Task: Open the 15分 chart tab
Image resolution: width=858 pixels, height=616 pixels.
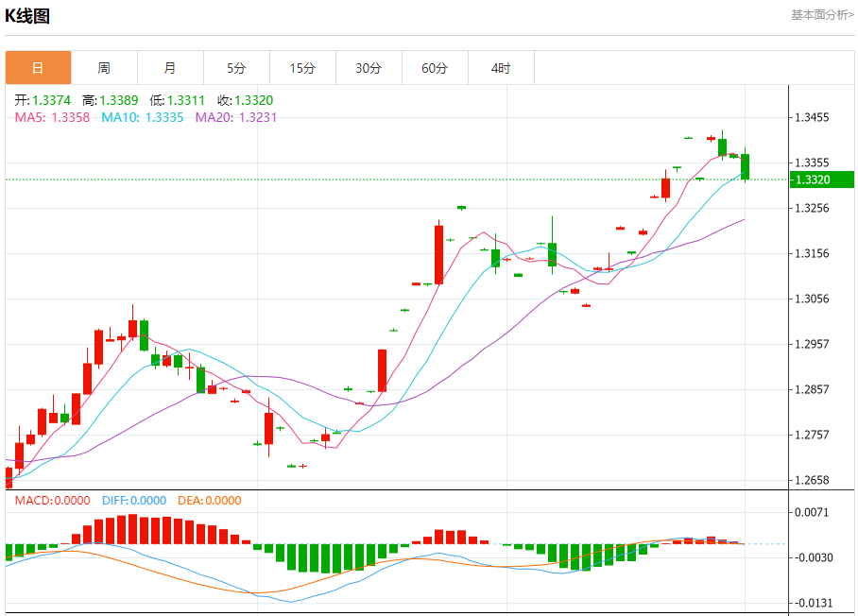Action: click(x=303, y=68)
